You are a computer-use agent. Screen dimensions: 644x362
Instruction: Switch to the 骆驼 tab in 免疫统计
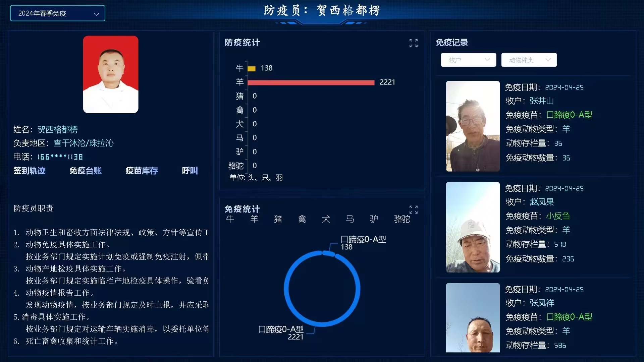[x=402, y=219]
